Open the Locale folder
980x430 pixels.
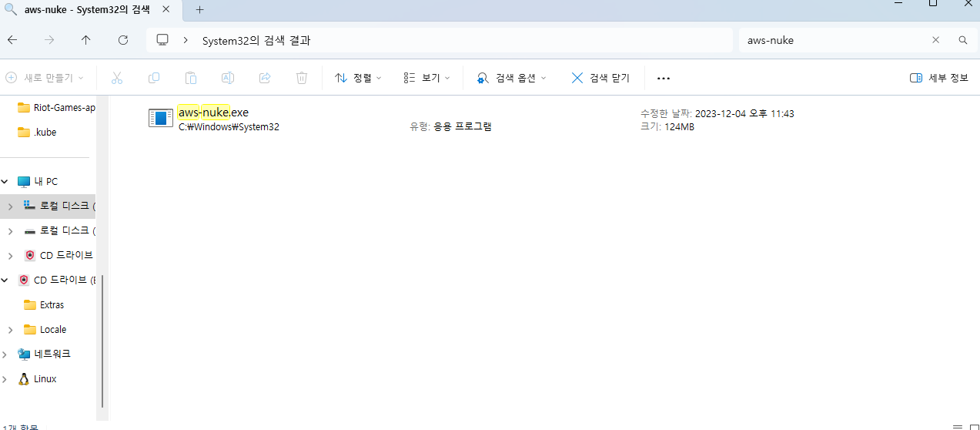tap(45, 329)
